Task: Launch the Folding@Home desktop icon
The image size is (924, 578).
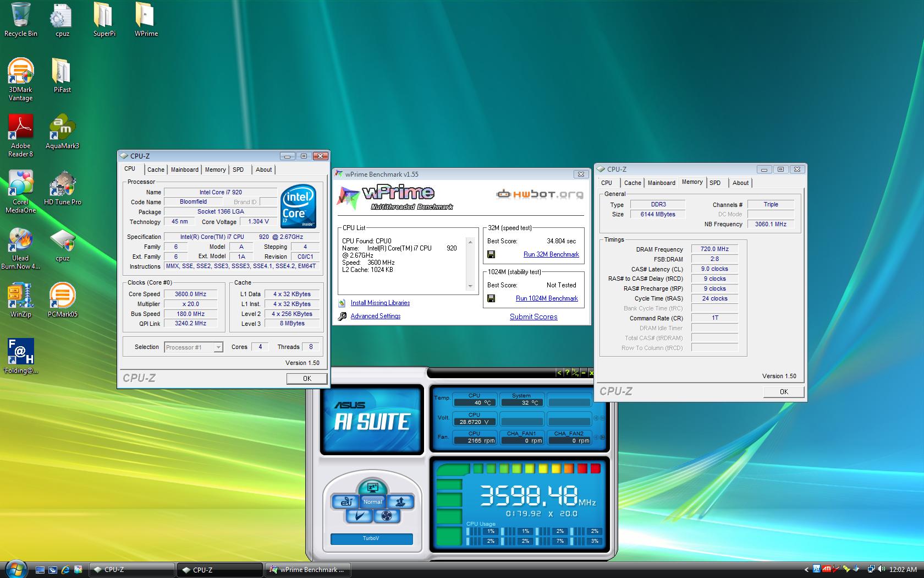Action: [21, 357]
